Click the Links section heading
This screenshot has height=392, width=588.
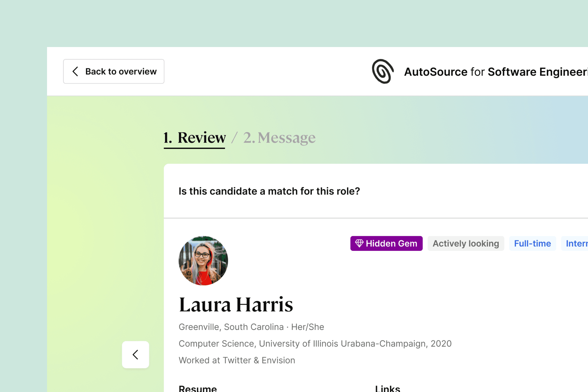click(x=387, y=389)
